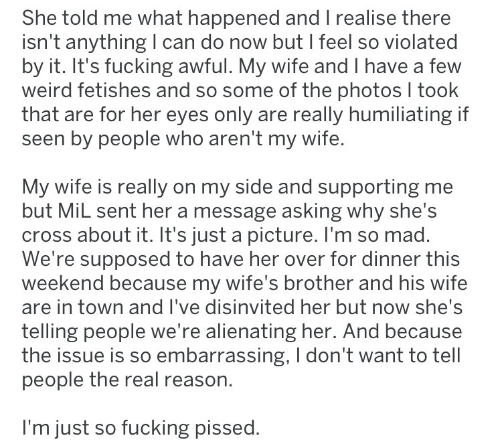This screenshot has width=502, height=448.
Task: Click the words "message asking why she's"
Action: pos(315,212)
